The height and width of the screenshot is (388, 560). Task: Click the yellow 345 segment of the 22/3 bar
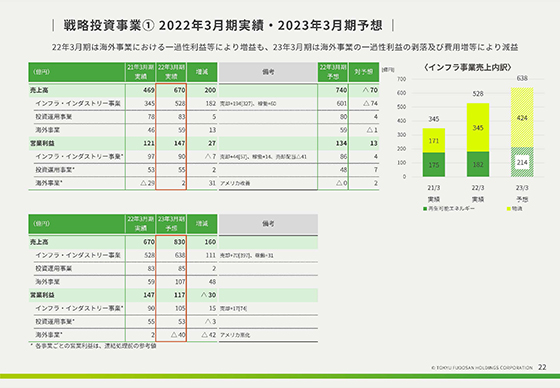[478, 128]
